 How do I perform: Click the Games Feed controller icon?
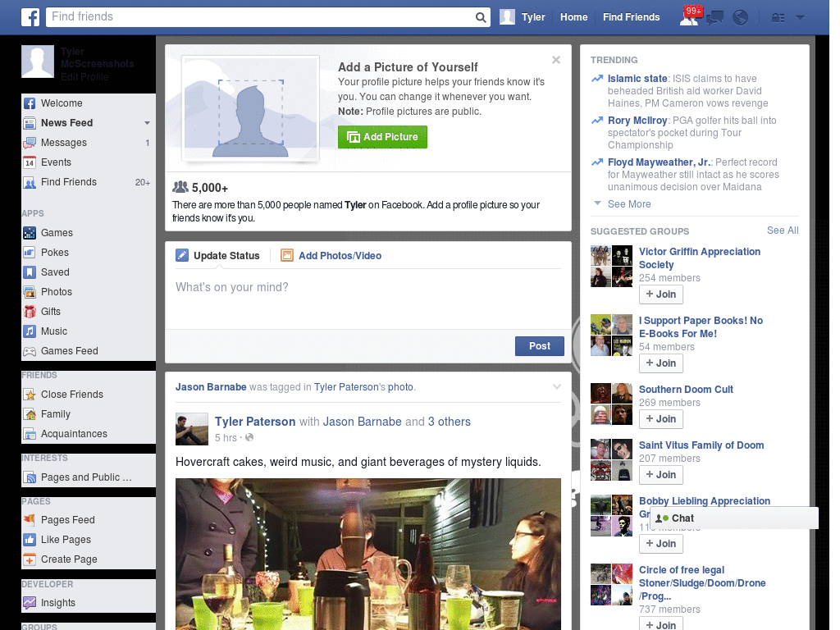coord(30,351)
